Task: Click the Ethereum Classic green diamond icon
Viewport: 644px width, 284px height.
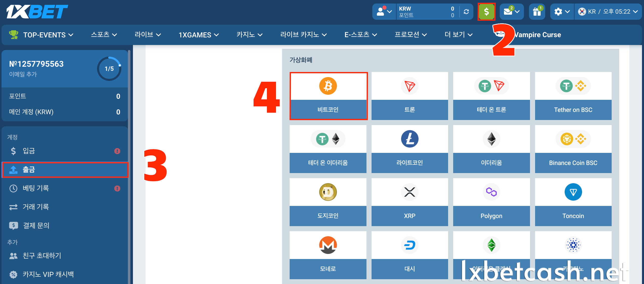Action: point(491,245)
